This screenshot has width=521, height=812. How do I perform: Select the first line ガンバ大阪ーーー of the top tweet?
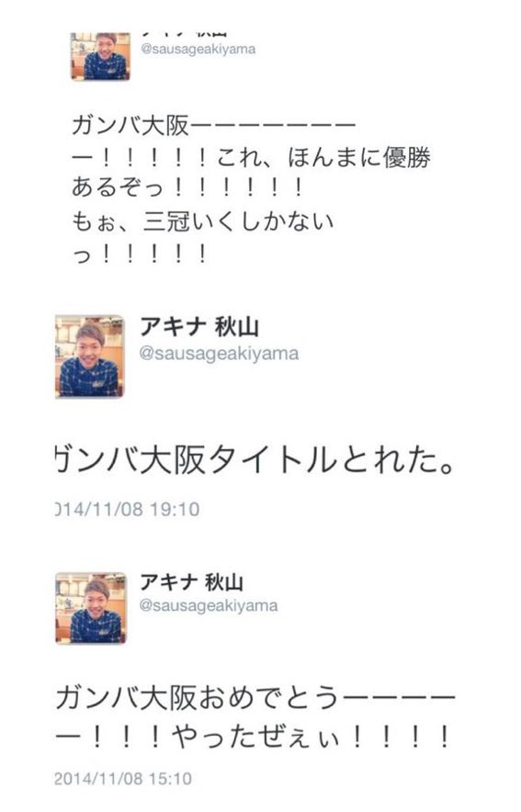tap(214, 125)
